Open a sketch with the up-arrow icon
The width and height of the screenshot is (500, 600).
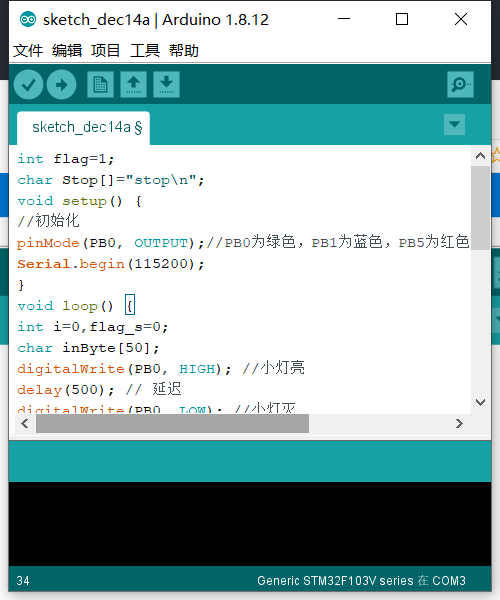tap(134, 84)
